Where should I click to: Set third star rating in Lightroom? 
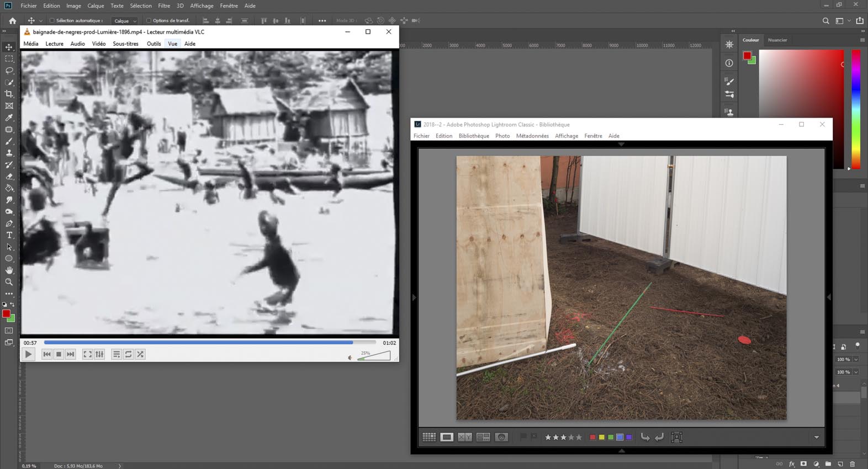(563, 437)
